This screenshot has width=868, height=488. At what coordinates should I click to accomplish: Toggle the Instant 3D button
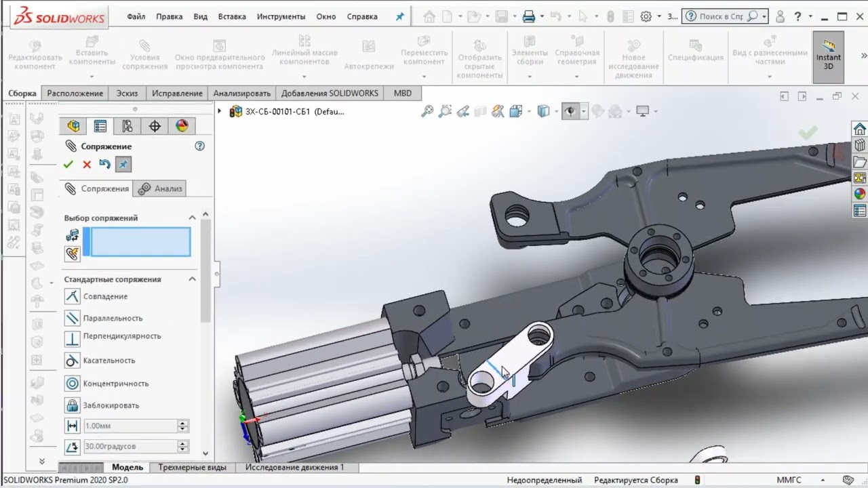[828, 56]
